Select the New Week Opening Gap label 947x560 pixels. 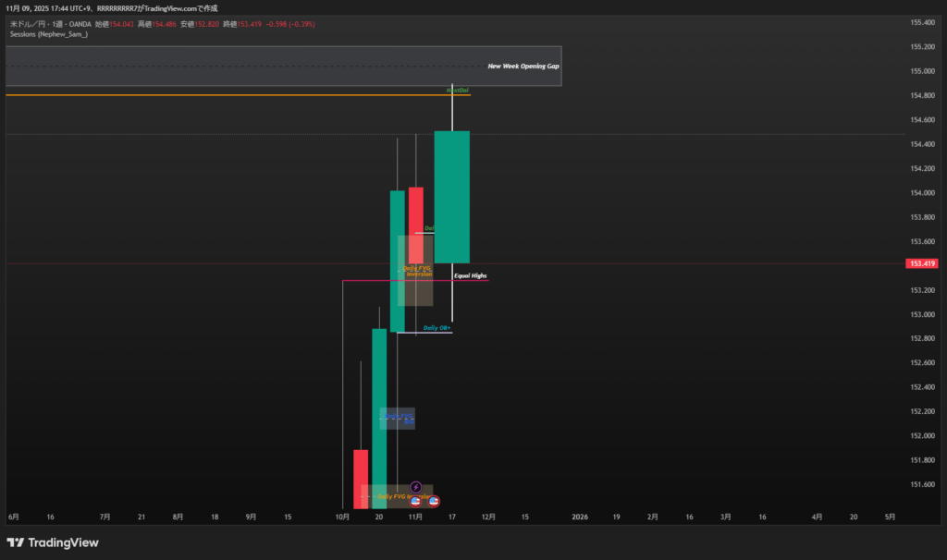pyautogui.click(x=523, y=67)
